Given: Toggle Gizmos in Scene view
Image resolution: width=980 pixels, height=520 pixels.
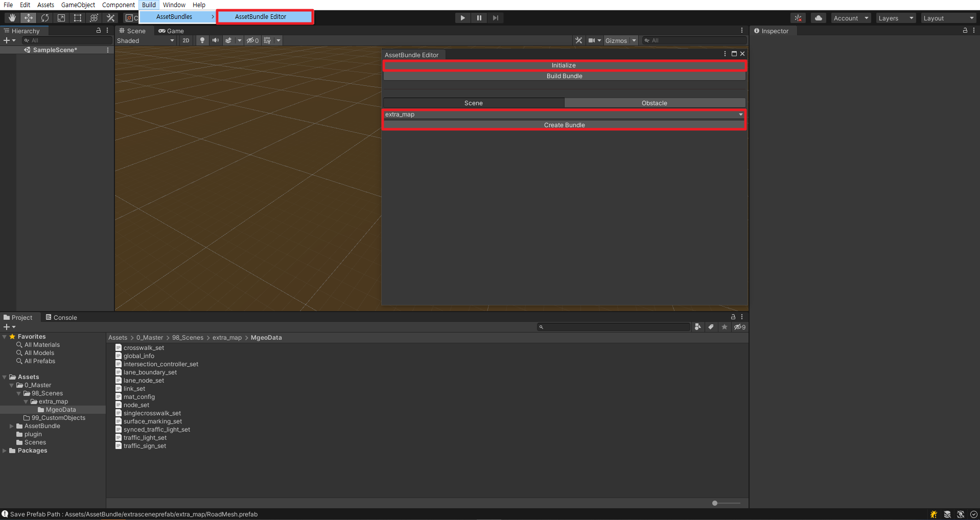Looking at the screenshot, I should click(x=616, y=40).
